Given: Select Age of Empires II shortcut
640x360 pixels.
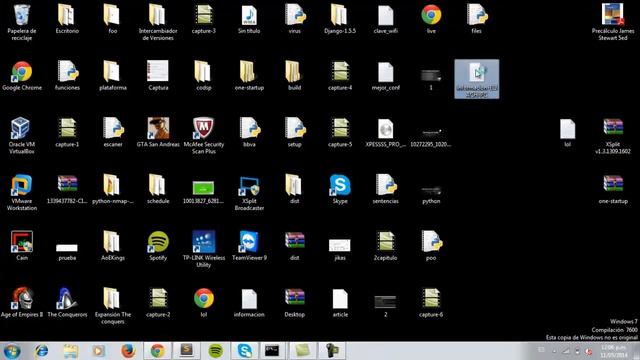Looking at the screenshot, I should coord(22,298).
